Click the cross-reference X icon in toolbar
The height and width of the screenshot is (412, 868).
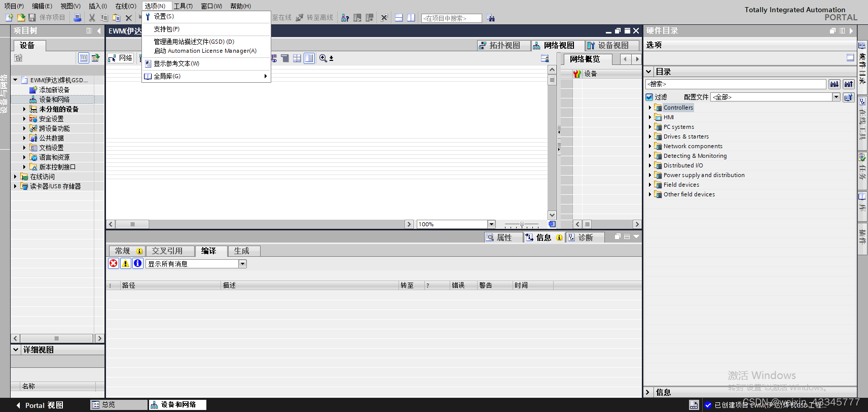[384, 18]
